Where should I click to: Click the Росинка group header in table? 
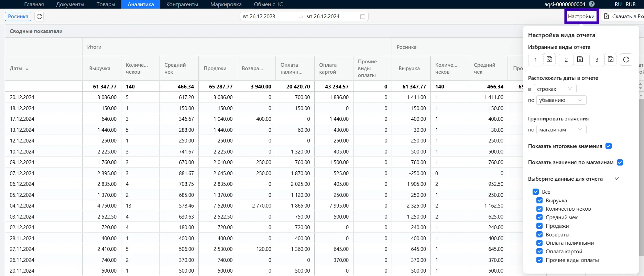click(406, 47)
